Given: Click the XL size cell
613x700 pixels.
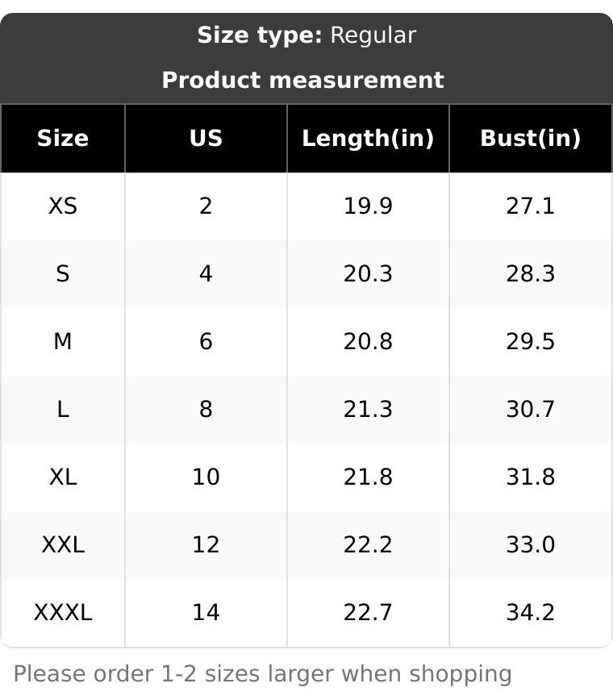Looking at the screenshot, I should [63, 477].
